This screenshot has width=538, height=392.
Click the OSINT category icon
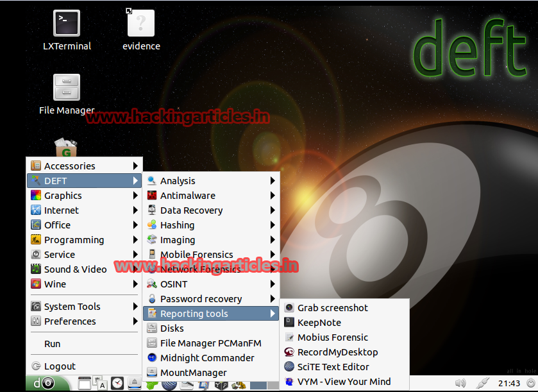click(x=152, y=284)
